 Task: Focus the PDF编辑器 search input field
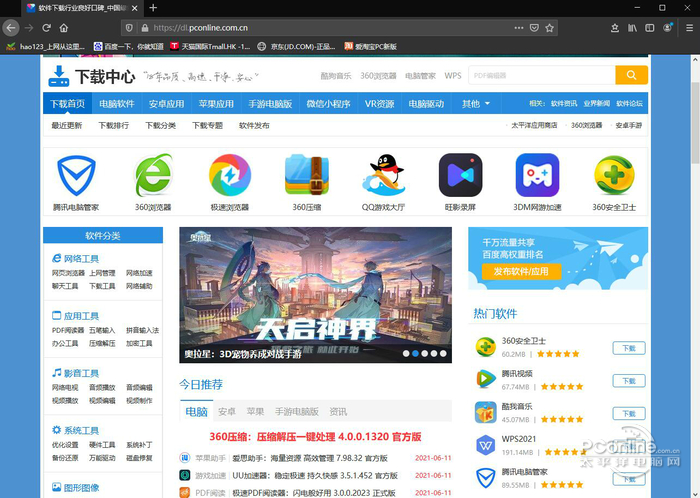pyautogui.click(x=542, y=75)
